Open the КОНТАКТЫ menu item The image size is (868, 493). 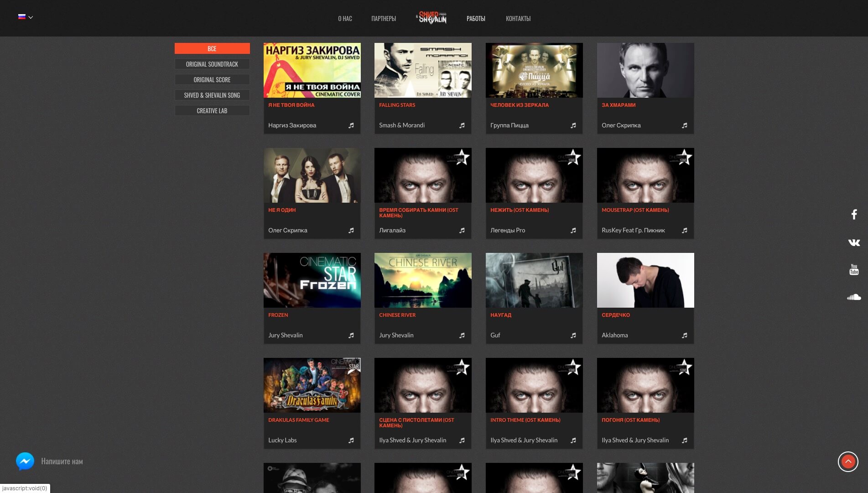[x=518, y=19]
